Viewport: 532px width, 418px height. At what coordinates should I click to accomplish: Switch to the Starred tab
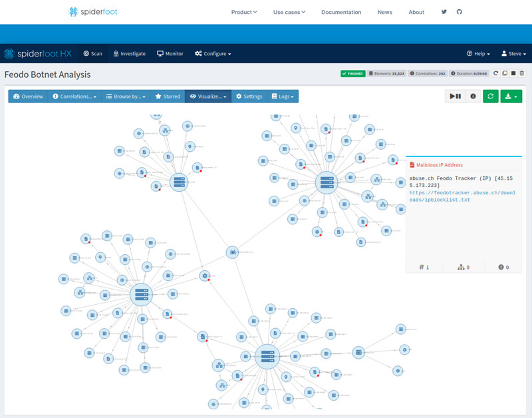pos(168,97)
